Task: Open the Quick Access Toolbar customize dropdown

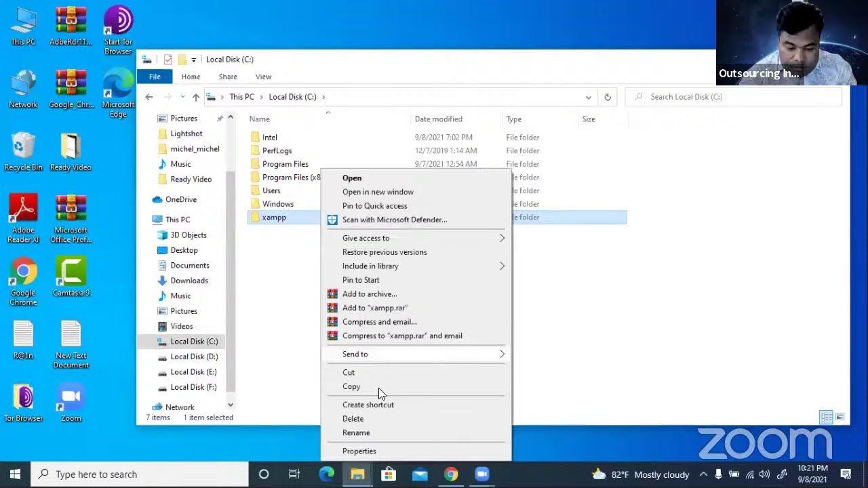Action: [x=194, y=60]
